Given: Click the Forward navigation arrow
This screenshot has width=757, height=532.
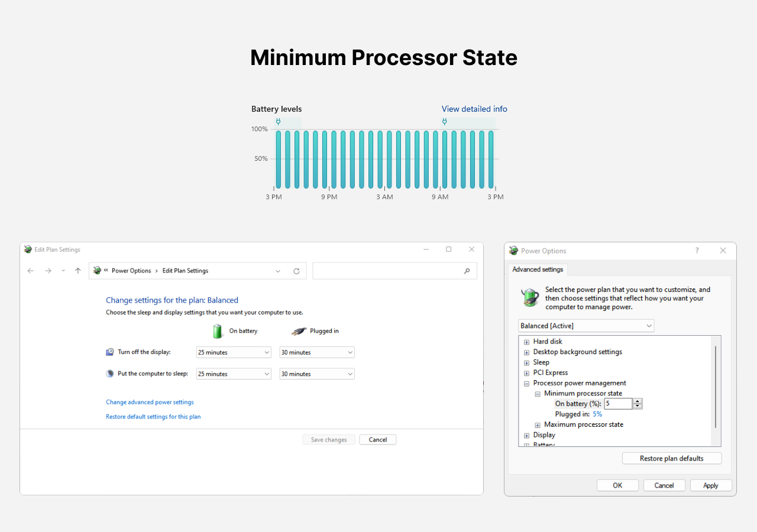Looking at the screenshot, I should click(x=48, y=271).
